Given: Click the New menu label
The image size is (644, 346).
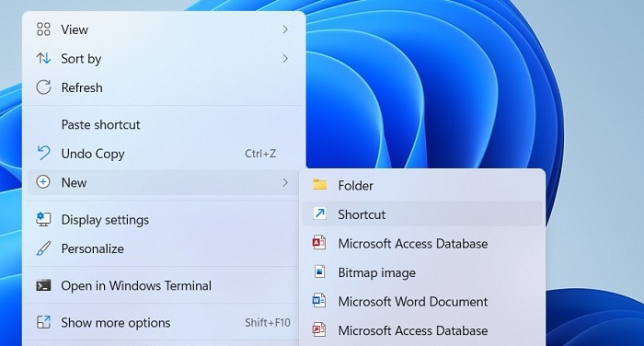Looking at the screenshot, I should click(x=74, y=182).
